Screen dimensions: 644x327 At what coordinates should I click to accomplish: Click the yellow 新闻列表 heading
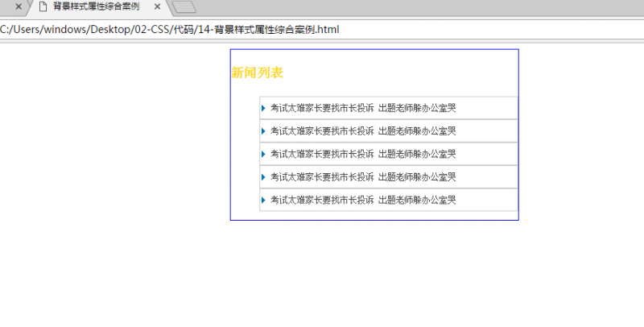coord(257,72)
